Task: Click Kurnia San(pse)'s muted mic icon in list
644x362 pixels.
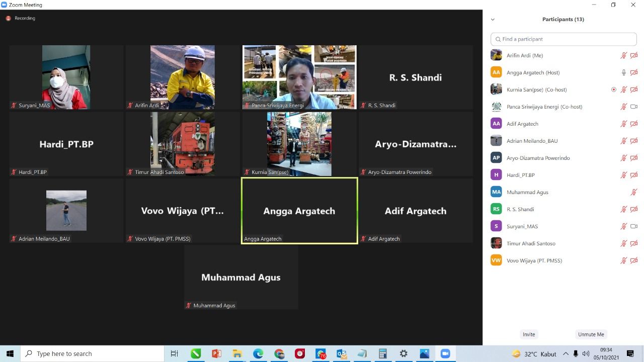Action: tap(624, 89)
